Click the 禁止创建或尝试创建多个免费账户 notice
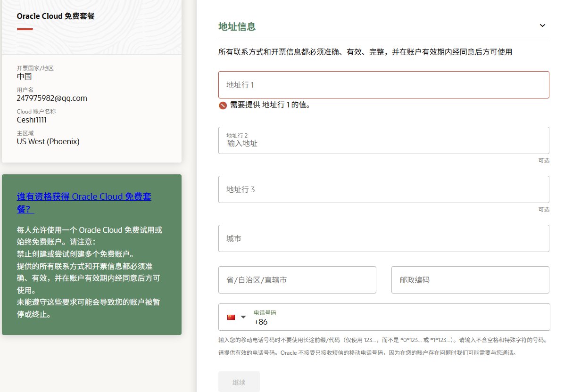Image resolution: width=564 pixels, height=392 pixels. click(x=76, y=254)
